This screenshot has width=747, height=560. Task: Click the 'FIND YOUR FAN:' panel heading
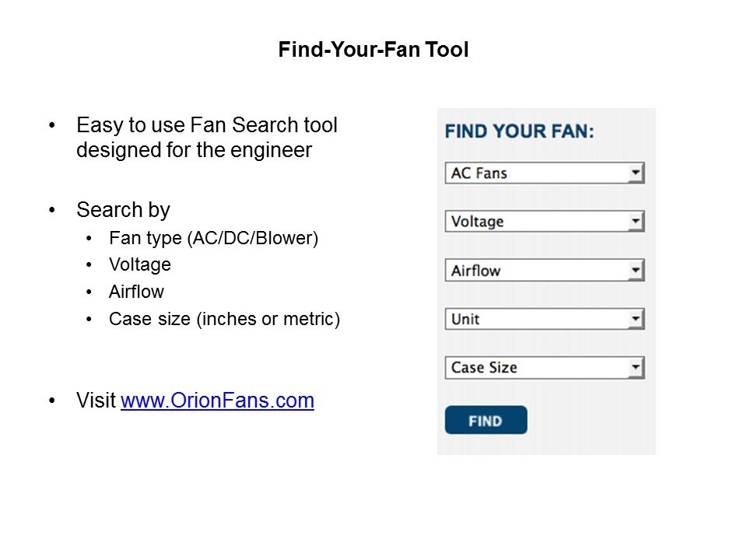tap(519, 131)
